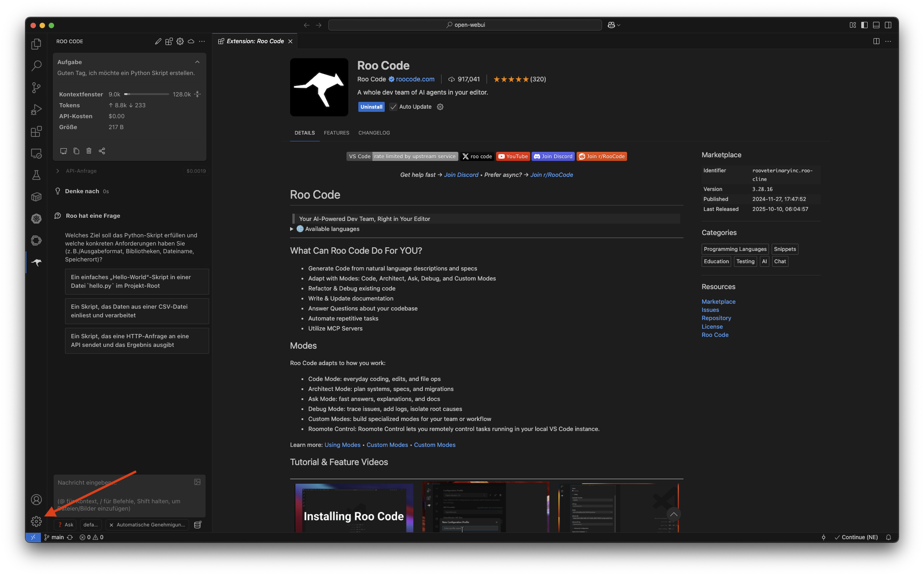The height and width of the screenshot is (576, 924).
Task: Toggle the bottom panel visibility
Action: coord(876,25)
